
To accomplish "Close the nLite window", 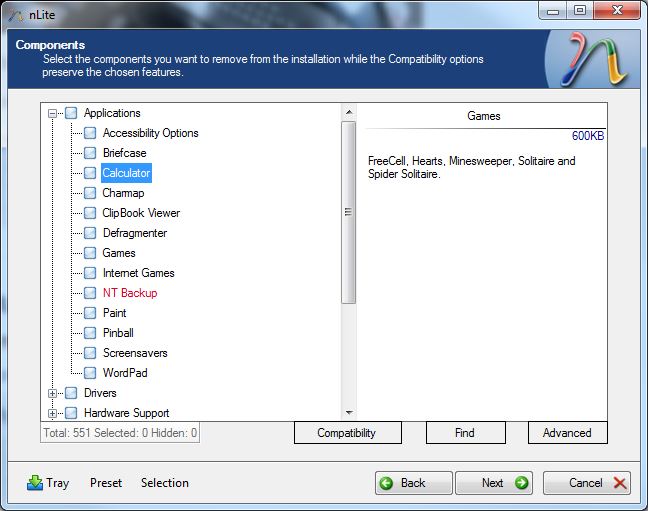I will (617, 11).
